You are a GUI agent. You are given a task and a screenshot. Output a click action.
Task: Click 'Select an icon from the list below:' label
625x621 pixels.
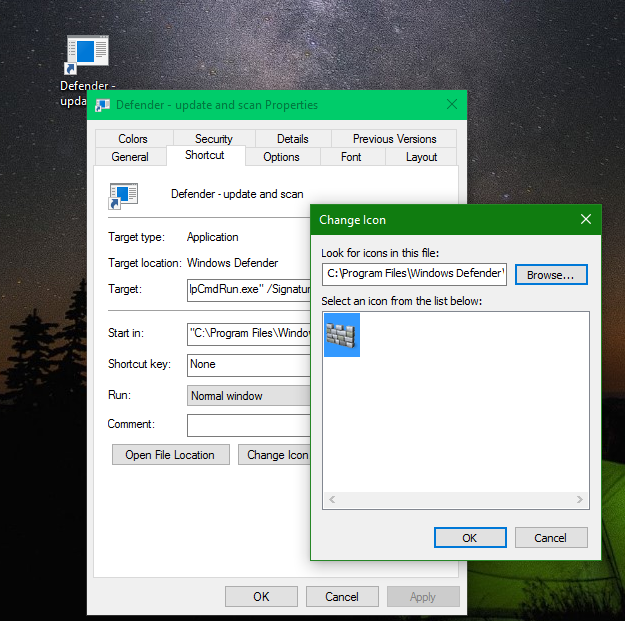click(402, 301)
